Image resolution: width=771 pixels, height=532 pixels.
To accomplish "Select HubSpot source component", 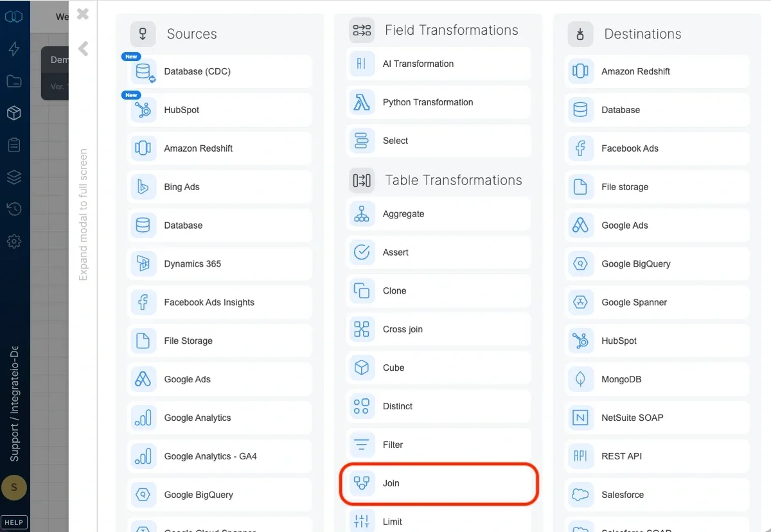I will point(220,110).
